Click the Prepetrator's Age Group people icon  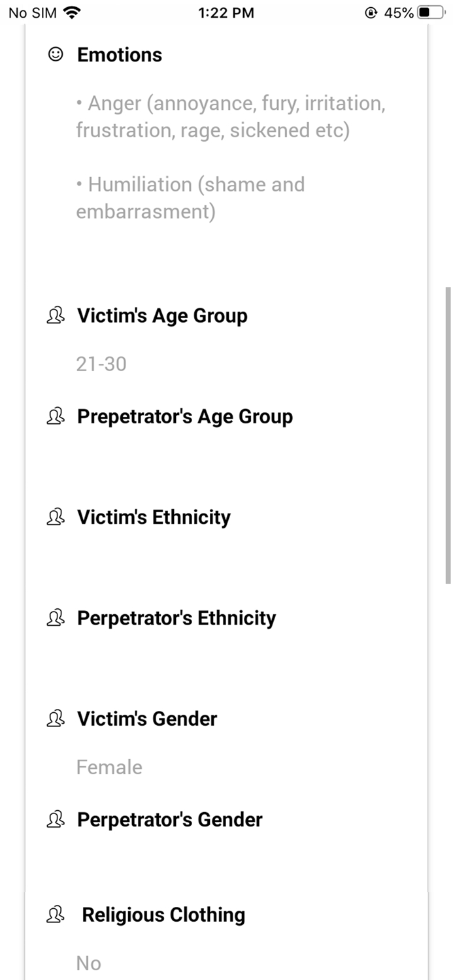(x=56, y=416)
